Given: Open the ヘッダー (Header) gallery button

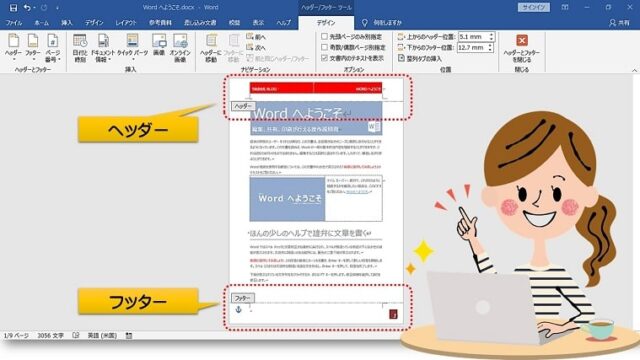Looking at the screenshot, I should click(13, 47).
